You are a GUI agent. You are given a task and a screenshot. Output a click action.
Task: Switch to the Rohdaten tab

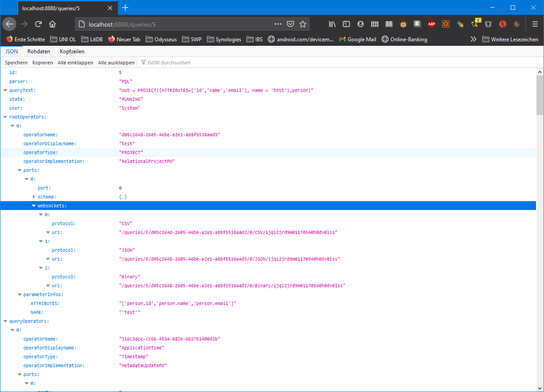[39, 51]
